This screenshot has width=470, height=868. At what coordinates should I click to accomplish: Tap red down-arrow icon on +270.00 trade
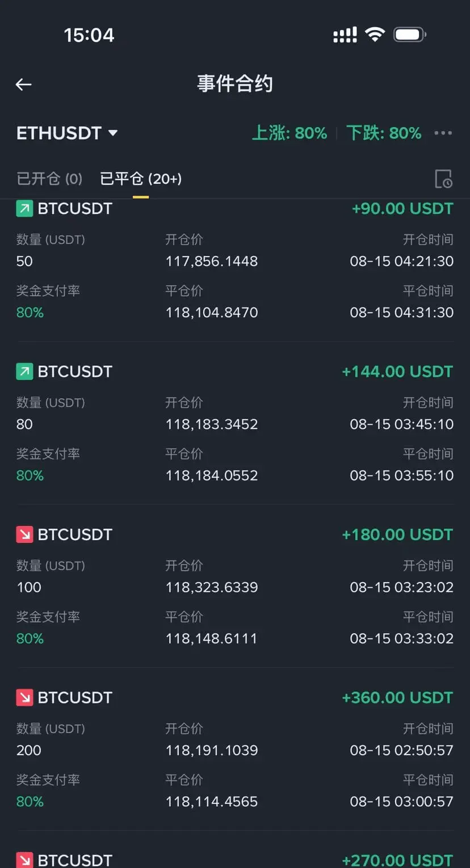(x=24, y=859)
